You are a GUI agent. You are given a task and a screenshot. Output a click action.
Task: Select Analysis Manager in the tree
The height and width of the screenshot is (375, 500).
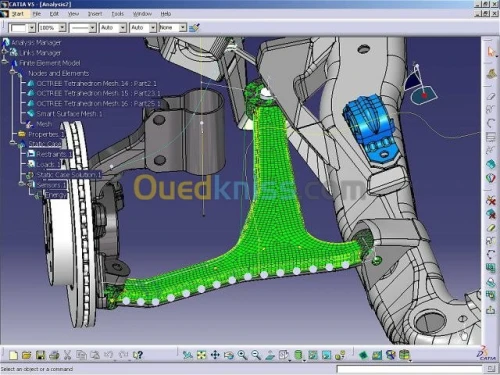click(x=36, y=43)
